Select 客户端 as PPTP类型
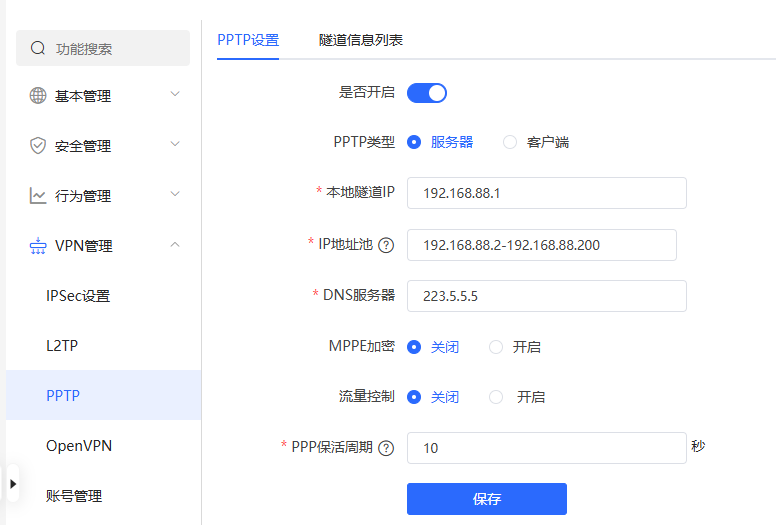Viewport: 776px width, 525px height. (510, 143)
